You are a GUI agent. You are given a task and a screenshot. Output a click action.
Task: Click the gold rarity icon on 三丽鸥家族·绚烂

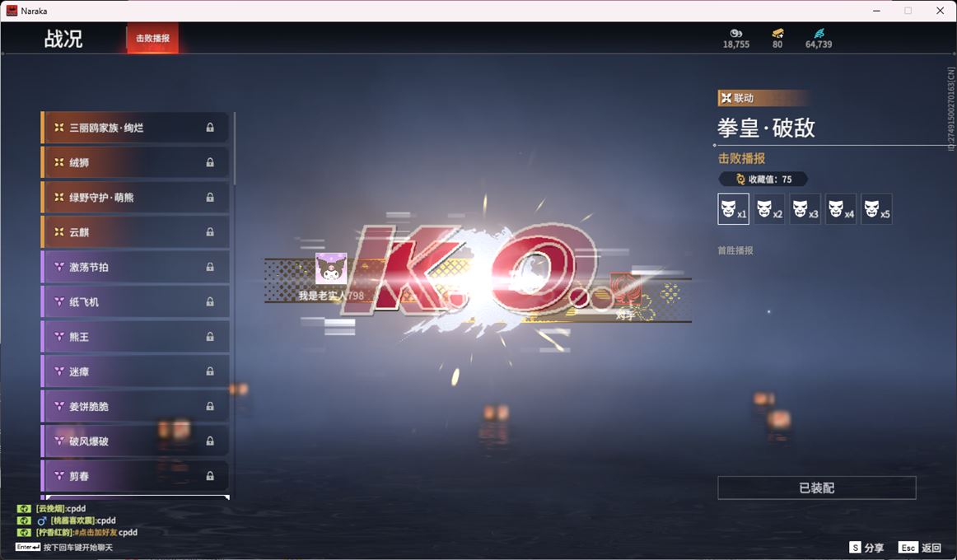point(59,128)
